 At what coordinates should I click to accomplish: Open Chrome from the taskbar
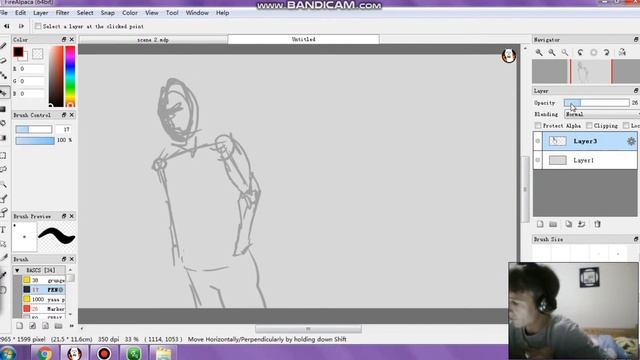(45, 353)
